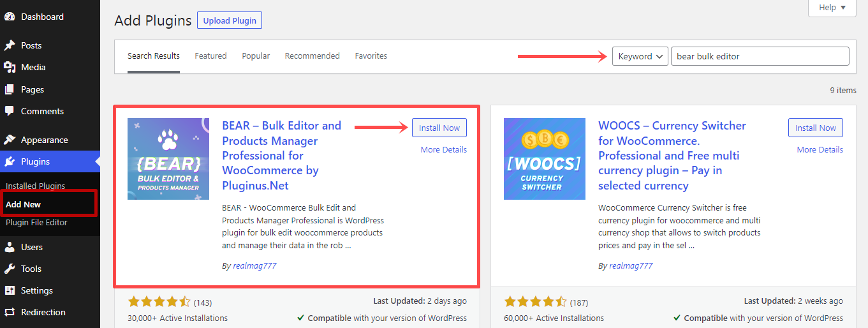Screen dimensions: 868x328
Task: Click 'Last Updated: 2 days ago' text
Action: coord(420,301)
